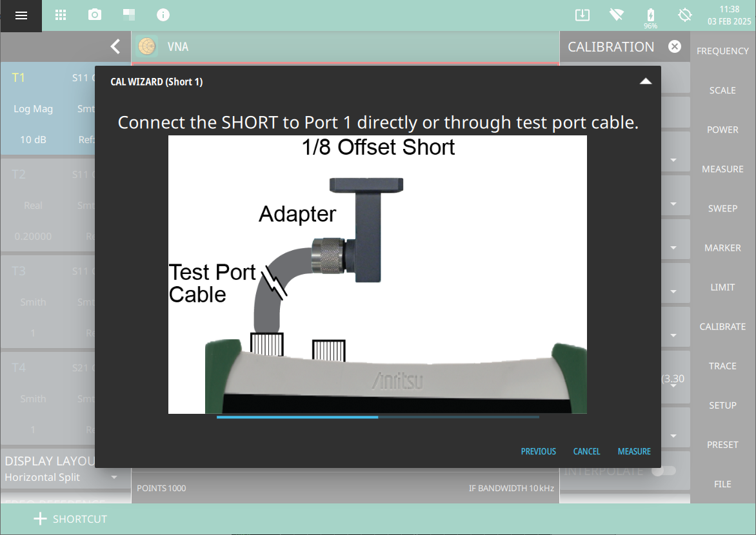This screenshot has height=535, width=756.
Task: Open the apps grid icon
Action: click(61, 15)
